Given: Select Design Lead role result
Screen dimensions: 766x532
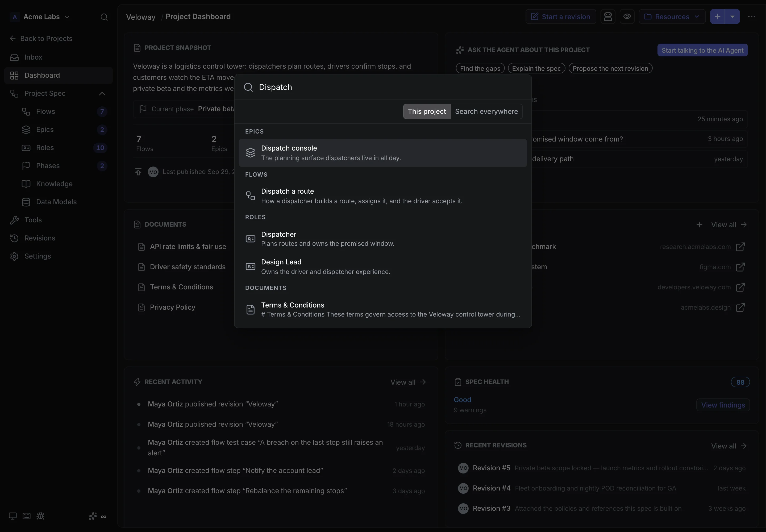Looking at the screenshot, I should point(383,267).
